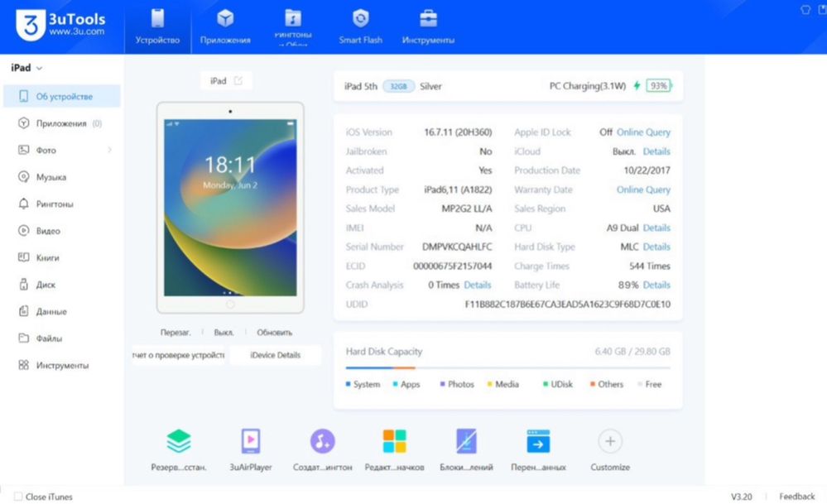The image size is (827, 504).
Task: Select Об устройстве in the sidebar
Action: [x=62, y=97]
